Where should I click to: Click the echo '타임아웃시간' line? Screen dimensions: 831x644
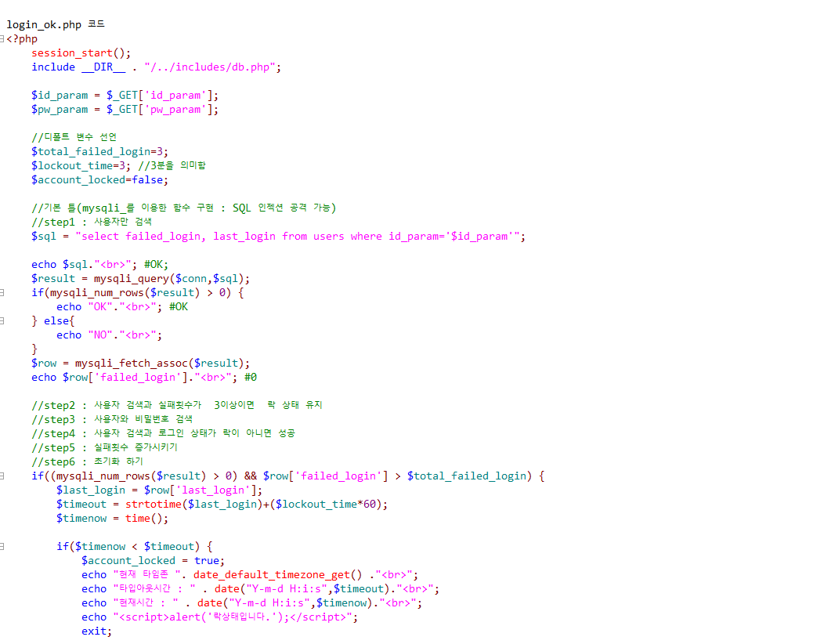click(x=260, y=589)
